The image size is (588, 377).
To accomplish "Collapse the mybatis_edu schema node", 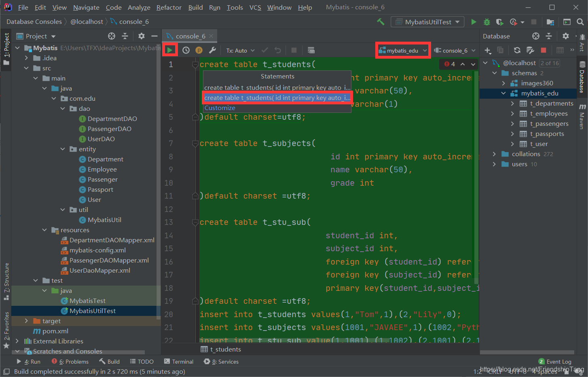I will point(503,93).
